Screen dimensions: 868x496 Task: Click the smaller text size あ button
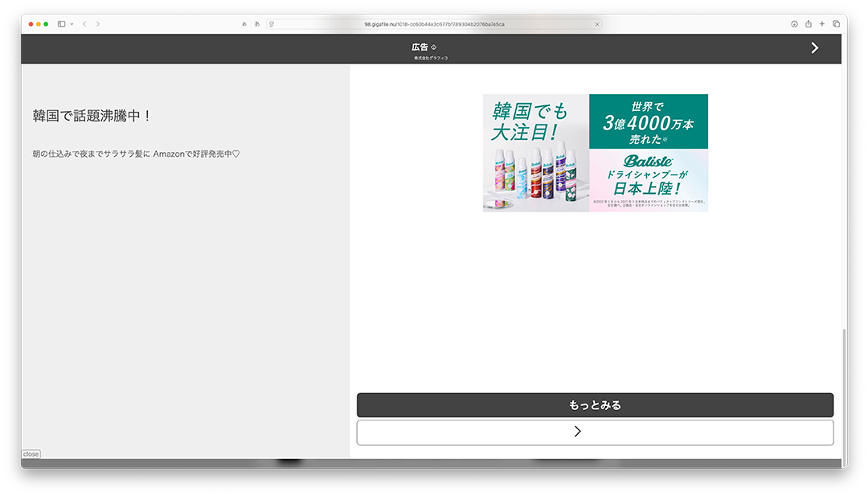tap(244, 24)
